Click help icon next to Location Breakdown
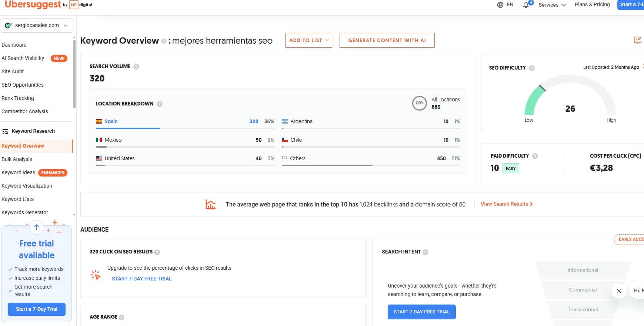 tap(160, 104)
